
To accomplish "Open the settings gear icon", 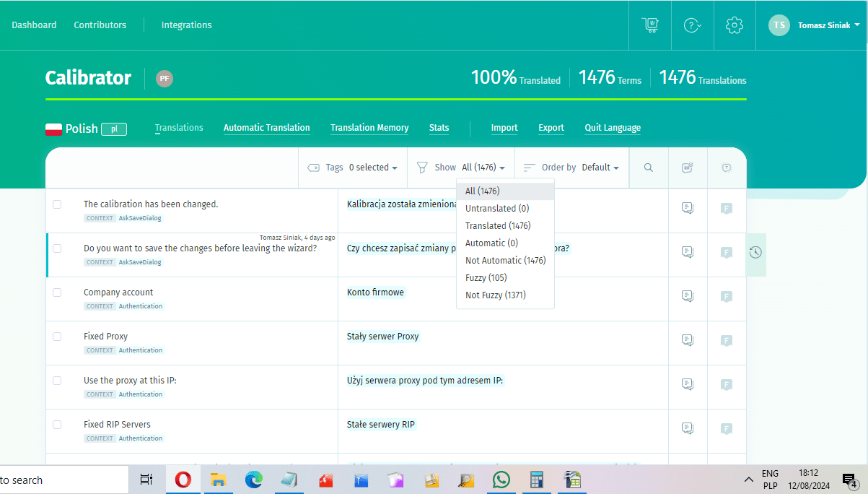I will pos(735,25).
